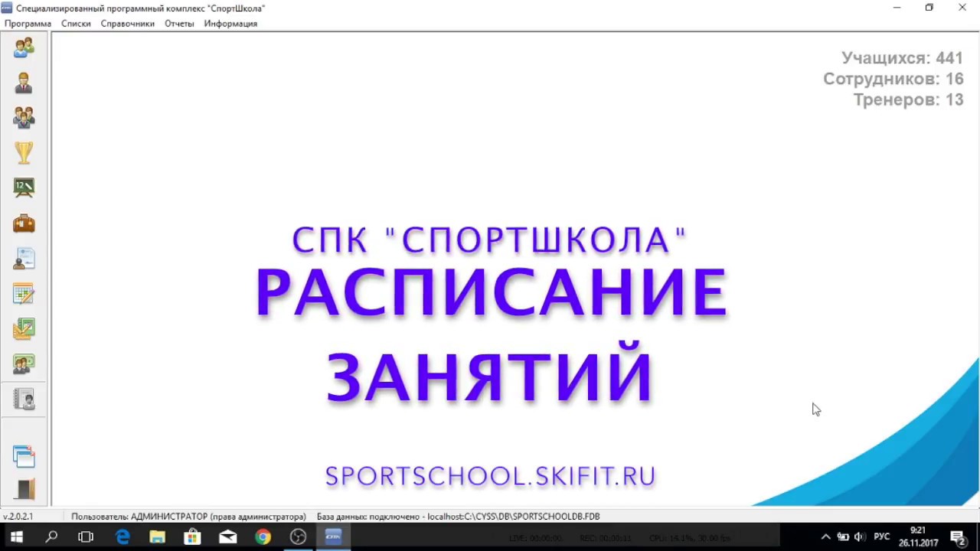Image resolution: width=980 pixels, height=551 pixels.
Task: Open the taskbar search magnifier
Action: coord(51,537)
